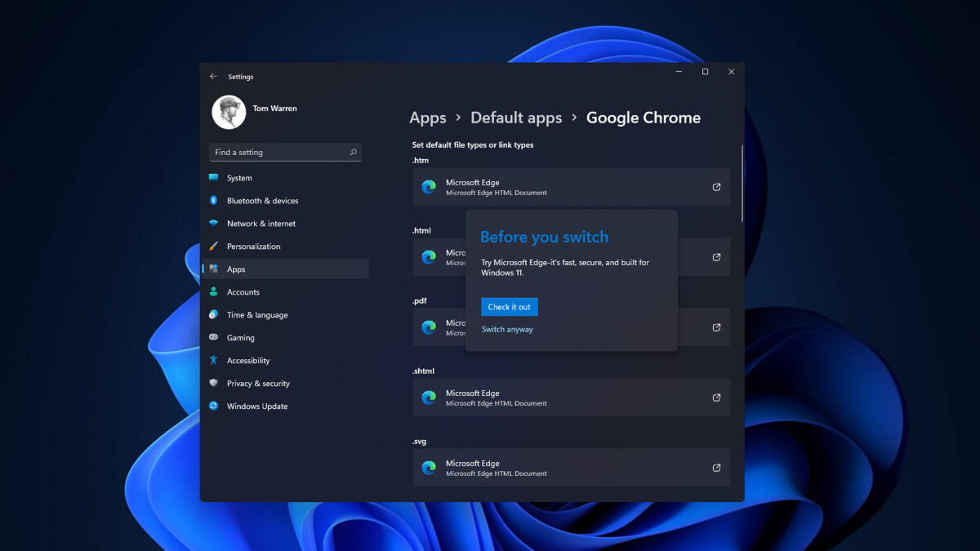
Task: Open Accessibility settings
Action: click(x=247, y=360)
